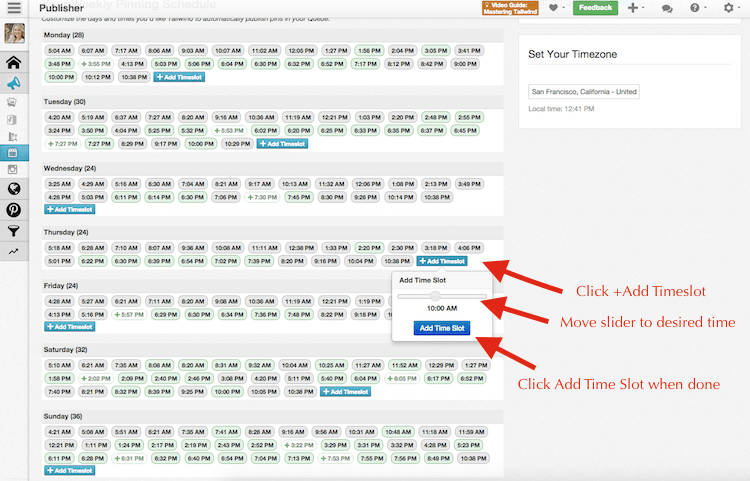This screenshot has width=750, height=481.
Task: Open the help question mark dropdown
Action: point(698,8)
